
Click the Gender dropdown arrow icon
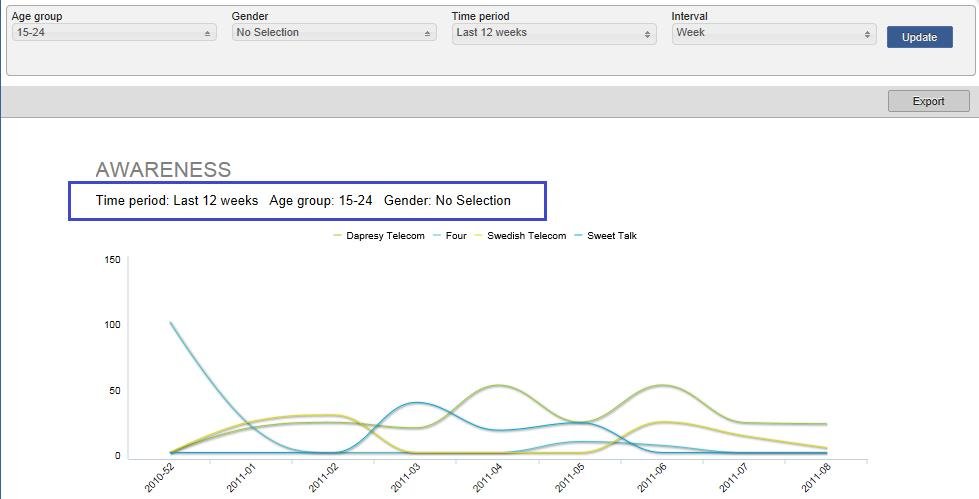(x=427, y=34)
